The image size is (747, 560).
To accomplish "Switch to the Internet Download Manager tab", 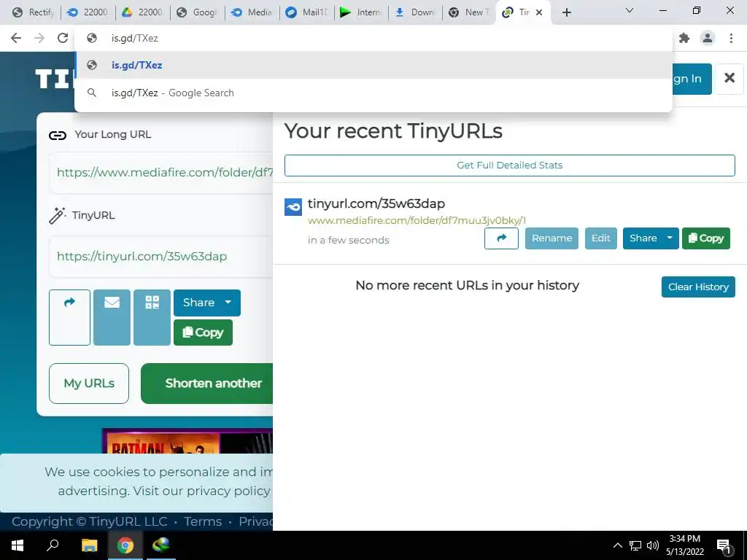I will (x=361, y=12).
